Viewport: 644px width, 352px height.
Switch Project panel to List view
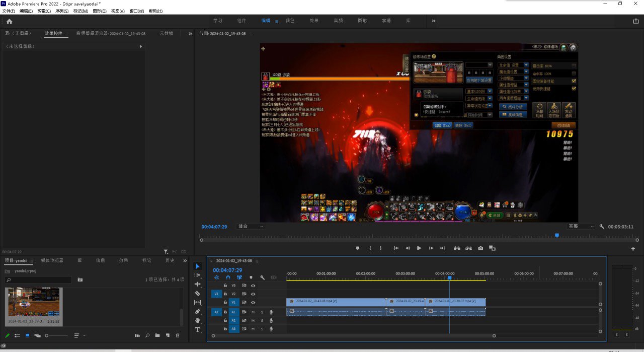(x=17, y=335)
